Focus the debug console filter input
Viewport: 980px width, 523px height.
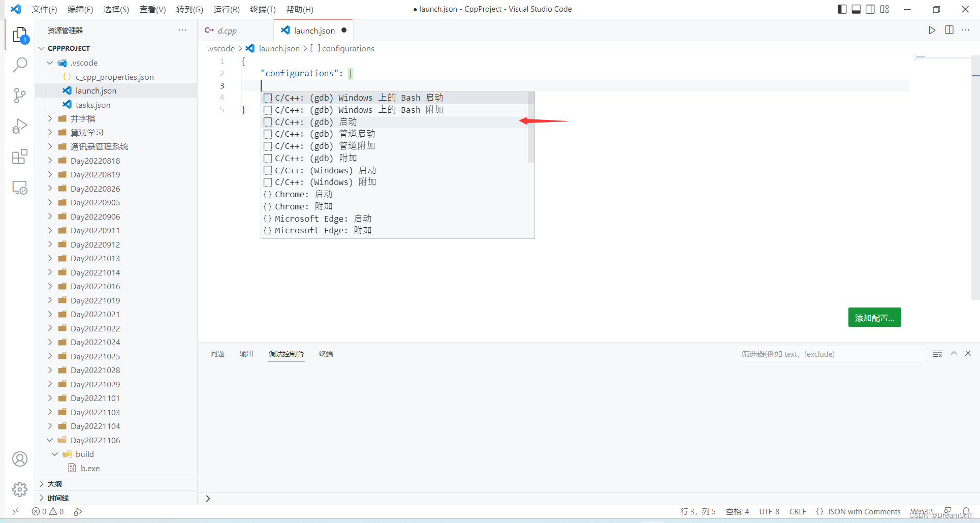click(x=832, y=354)
